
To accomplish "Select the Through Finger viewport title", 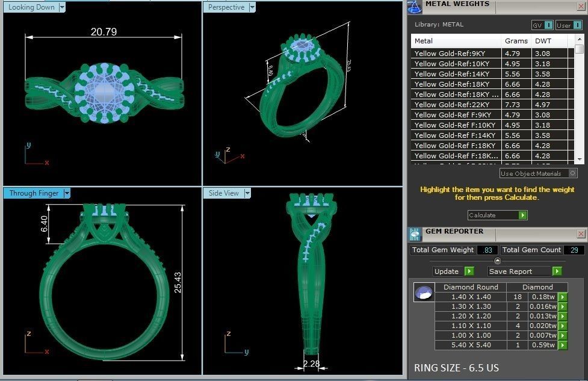I will [x=34, y=193].
